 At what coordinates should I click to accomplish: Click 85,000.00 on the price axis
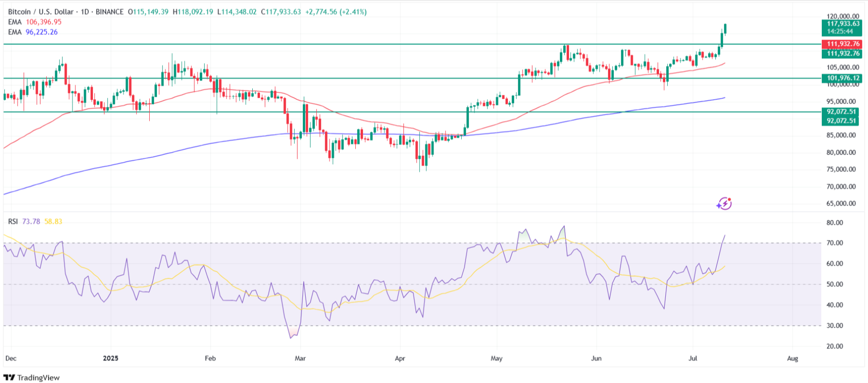841,135
